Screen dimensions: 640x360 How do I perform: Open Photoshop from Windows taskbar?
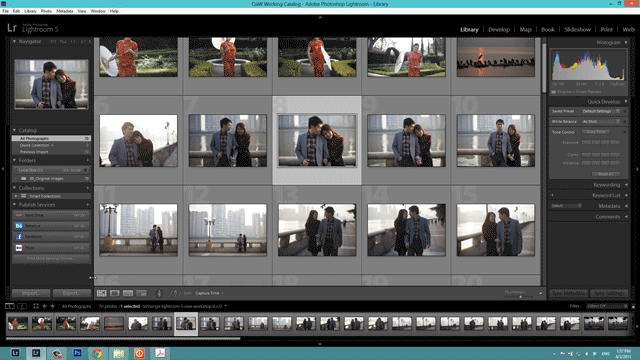point(77,353)
